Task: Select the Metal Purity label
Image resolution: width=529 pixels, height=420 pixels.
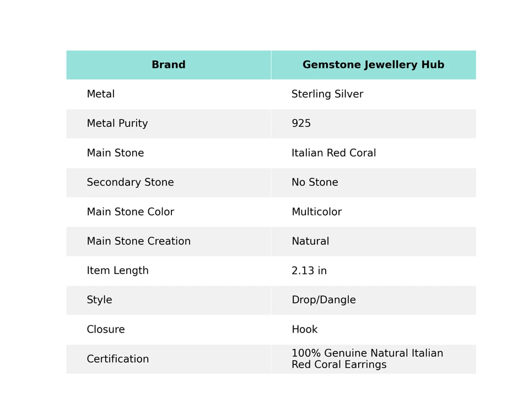Action: point(117,124)
